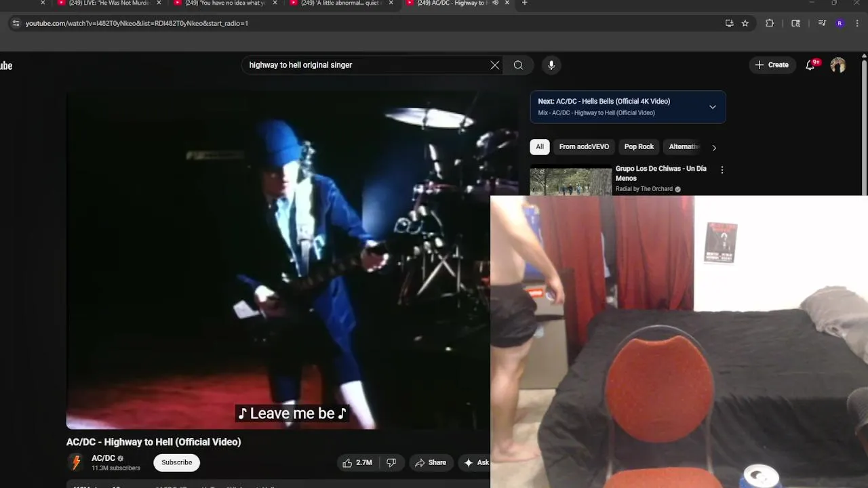
Task: Expand the Mix playlist panel chevron
Action: [x=713, y=107]
